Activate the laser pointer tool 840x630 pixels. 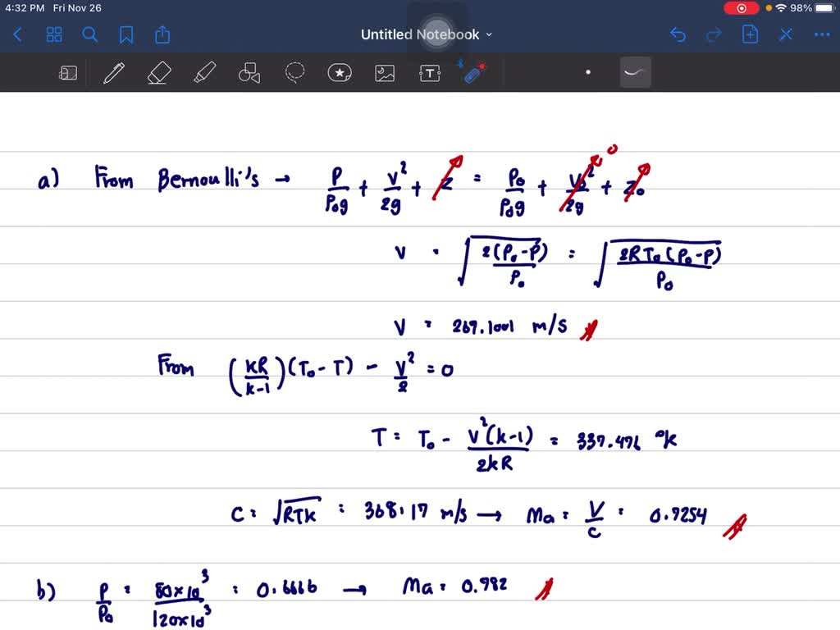tap(473, 73)
